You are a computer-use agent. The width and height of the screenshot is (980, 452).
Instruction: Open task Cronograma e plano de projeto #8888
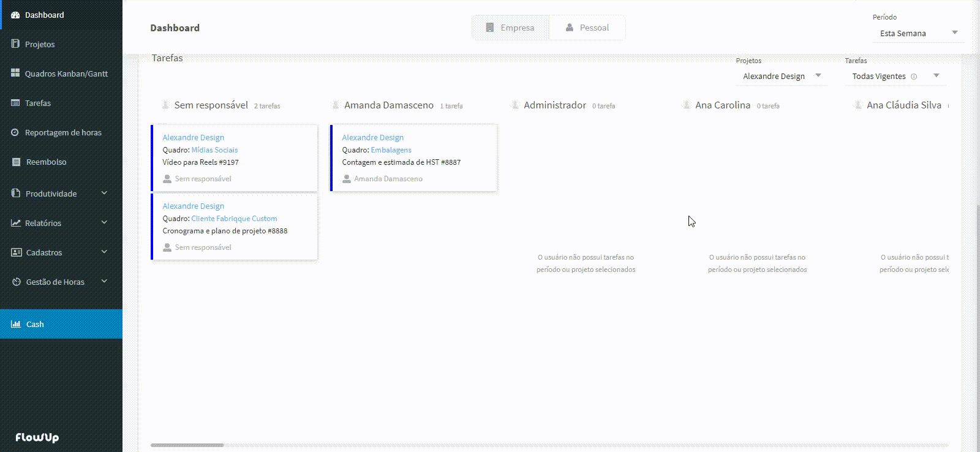coord(225,231)
